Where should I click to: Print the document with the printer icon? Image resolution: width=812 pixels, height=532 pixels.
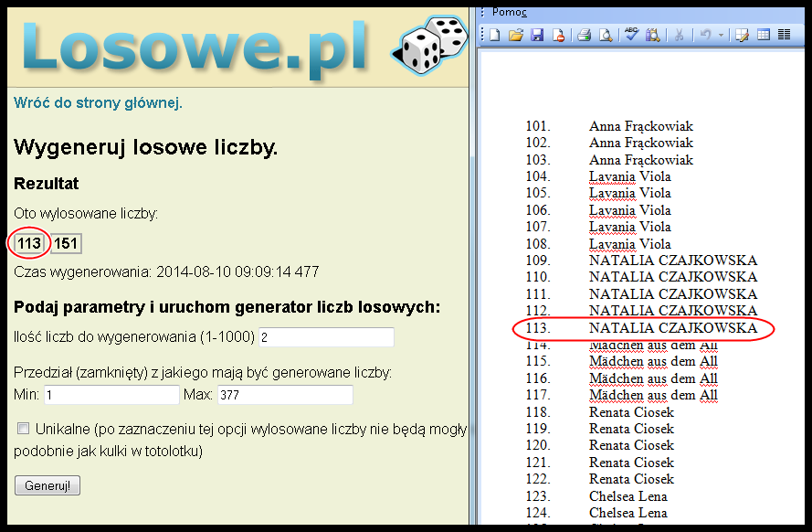coord(585,36)
